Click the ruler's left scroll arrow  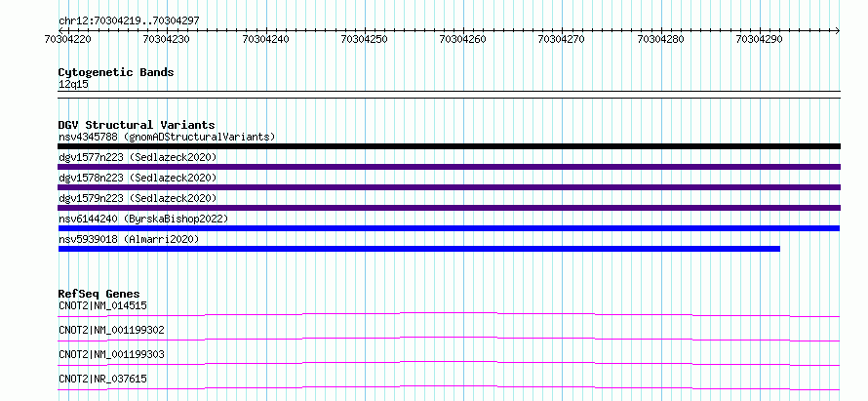(x=60, y=30)
